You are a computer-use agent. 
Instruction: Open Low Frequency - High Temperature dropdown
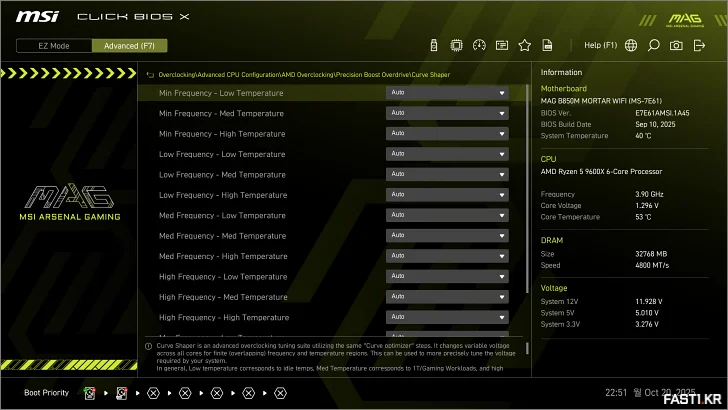pos(447,195)
